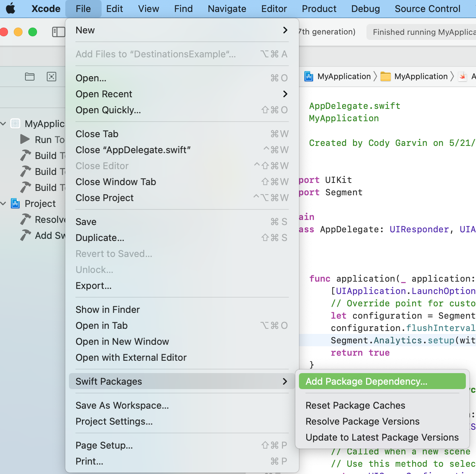The image size is (476, 474).
Task: Select Print…
Action: point(182,461)
